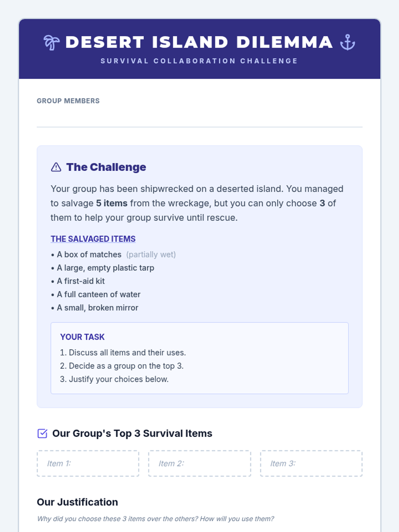The height and width of the screenshot is (532, 399).
Task: Click the Item 3 input box
Action: (311, 464)
